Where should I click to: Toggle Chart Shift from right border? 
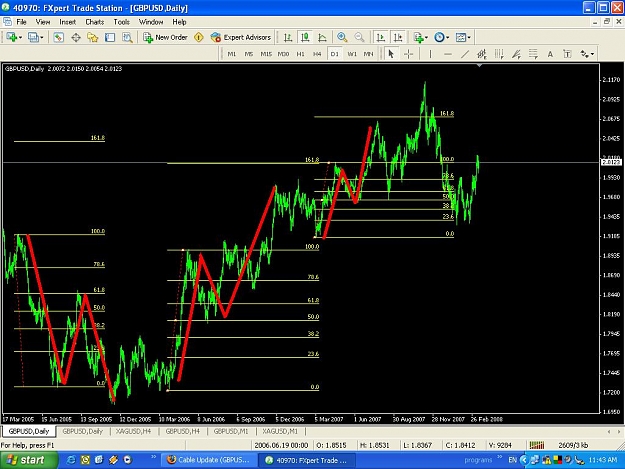coord(398,37)
